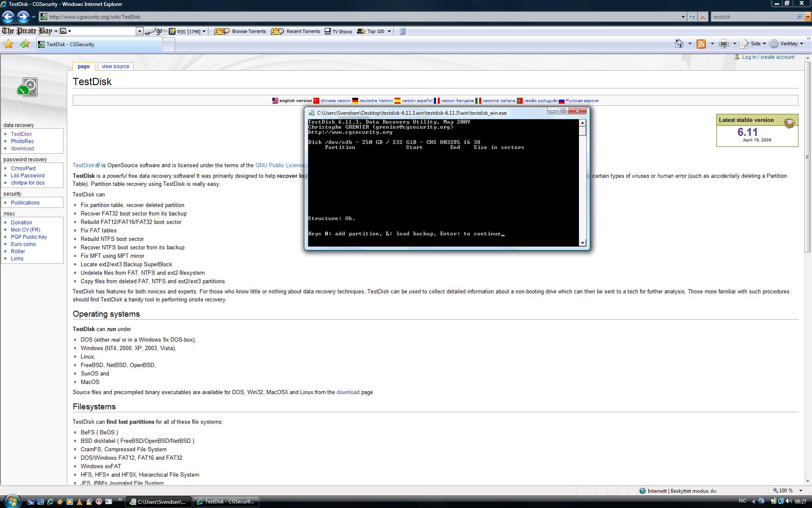Click the NO language bar indicator
Screen dimensions: 812x508
(742, 501)
